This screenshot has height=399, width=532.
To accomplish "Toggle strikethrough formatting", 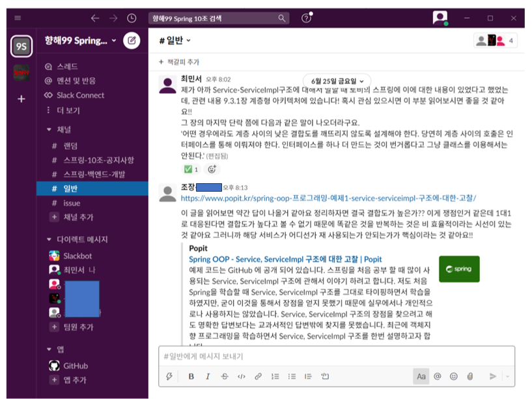I will (x=225, y=376).
